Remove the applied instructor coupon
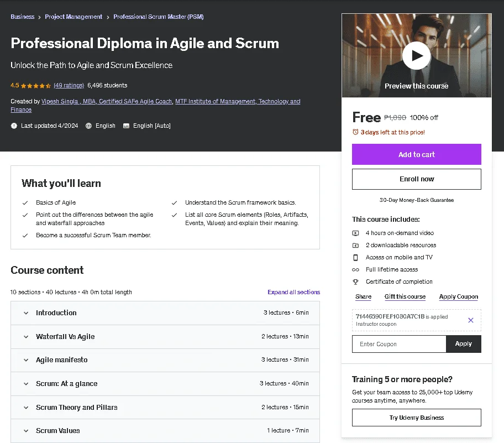Screen dimensions: 504x443 point(471,320)
